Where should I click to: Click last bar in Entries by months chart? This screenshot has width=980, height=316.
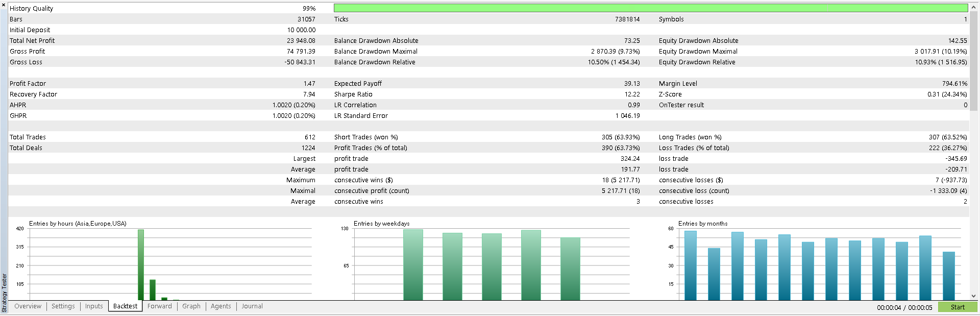(x=948, y=276)
